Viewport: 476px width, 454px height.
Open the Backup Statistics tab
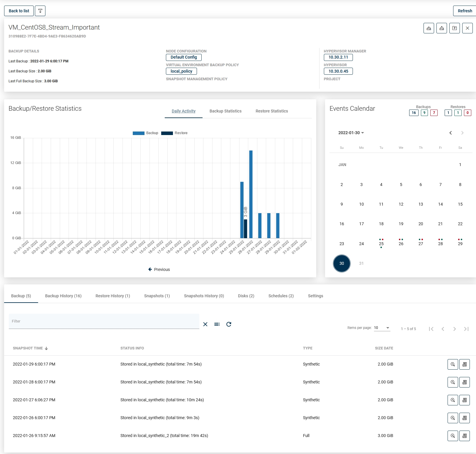pos(225,111)
